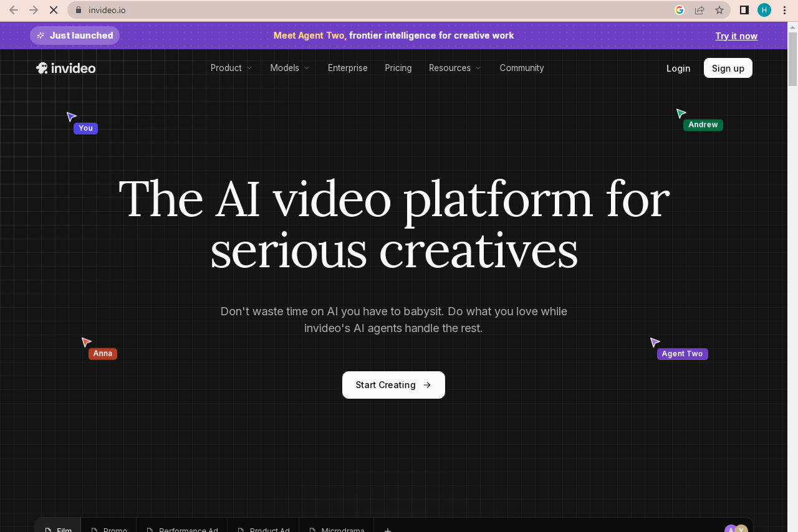Expand the Resources dropdown menu
Viewport: 798px width, 532px height.
(455, 68)
